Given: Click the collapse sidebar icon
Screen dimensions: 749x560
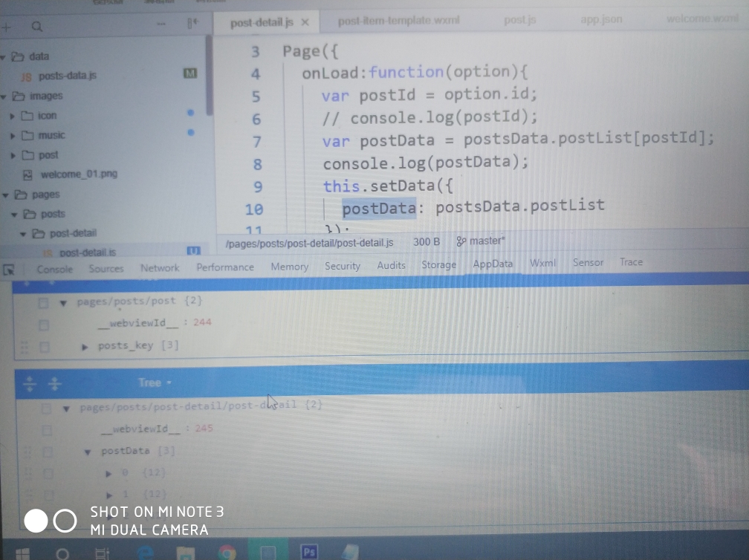Looking at the screenshot, I should tap(192, 23).
